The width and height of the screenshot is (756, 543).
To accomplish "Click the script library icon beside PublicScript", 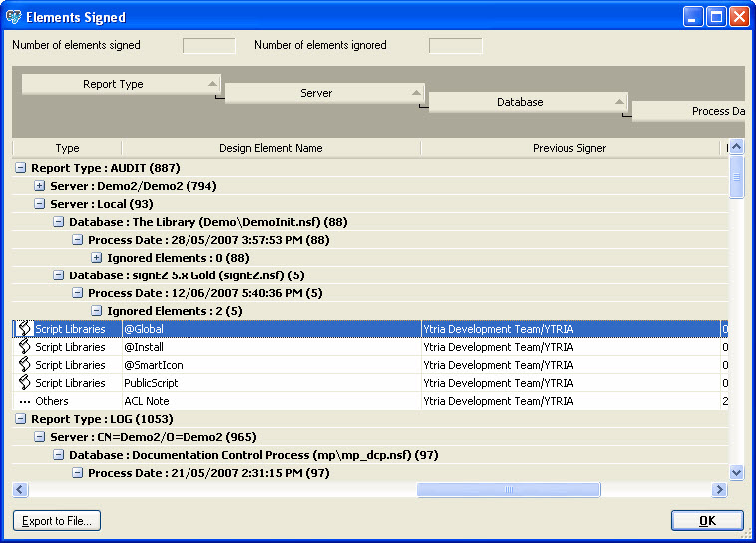I will (x=25, y=383).
